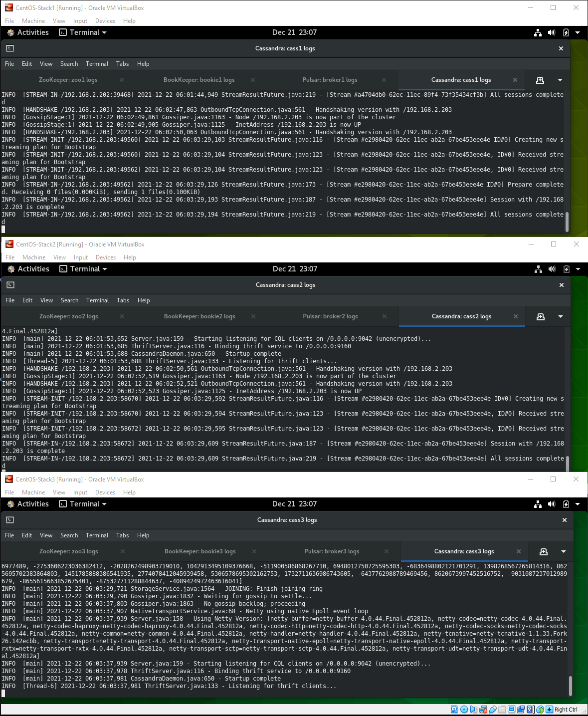This screenshot has height=716, width=588.
Task: Click the USB device icon in VirtualBox status bar
Action: (x=493, y=710)
